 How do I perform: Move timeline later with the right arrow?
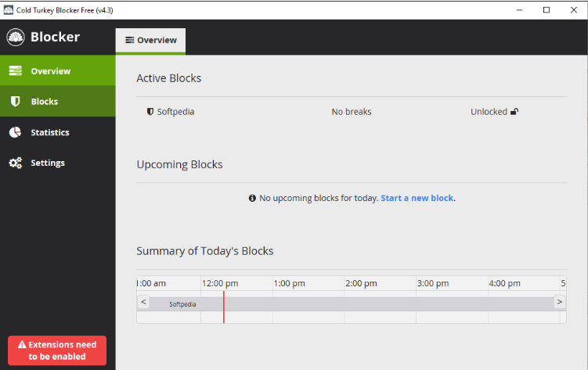(560, 302)
